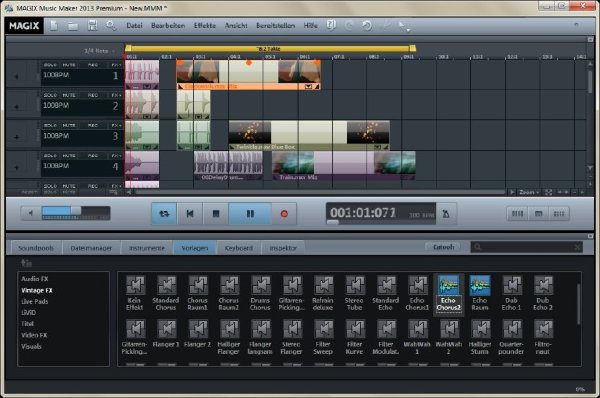Screen dimensions: 600x398
Task: Select the Standard Chorus preset icon
Action: pos(166,285)
